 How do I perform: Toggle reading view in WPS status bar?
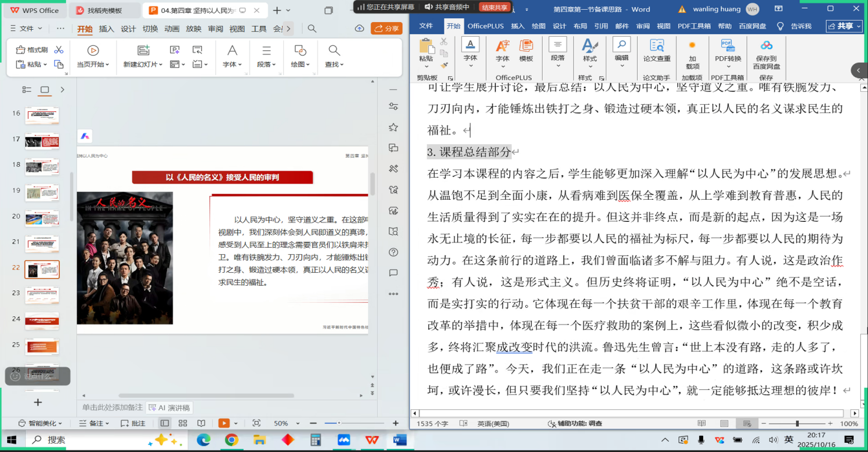[201, 423]
